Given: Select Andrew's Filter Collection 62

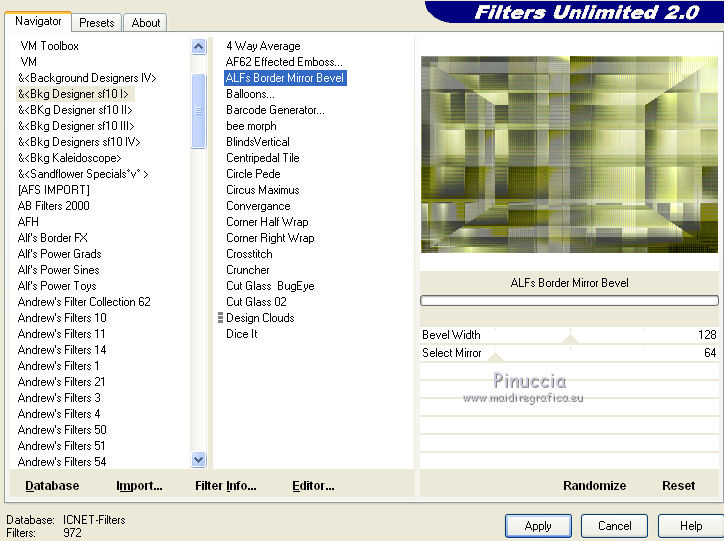Looking at the screenshot, I should click(x=84, y=302).
